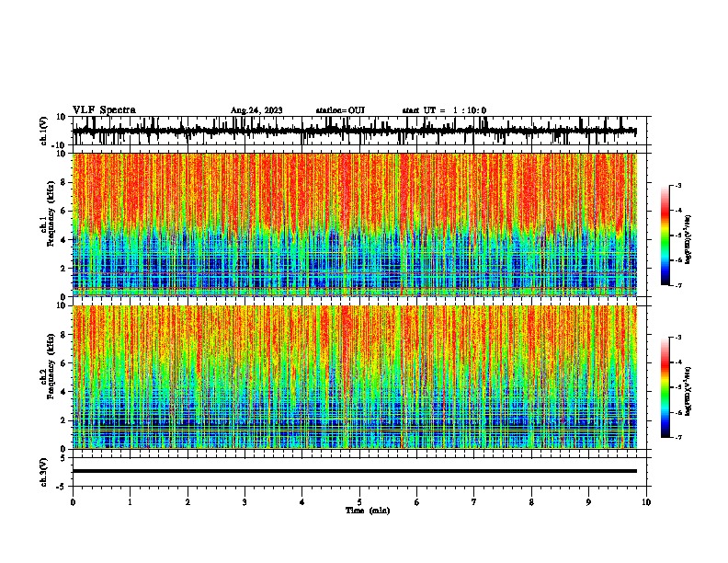Viewport: 728px width, 563px height.
Task: Click the "ch.3(V)" axis label
Action: (44, 472)
